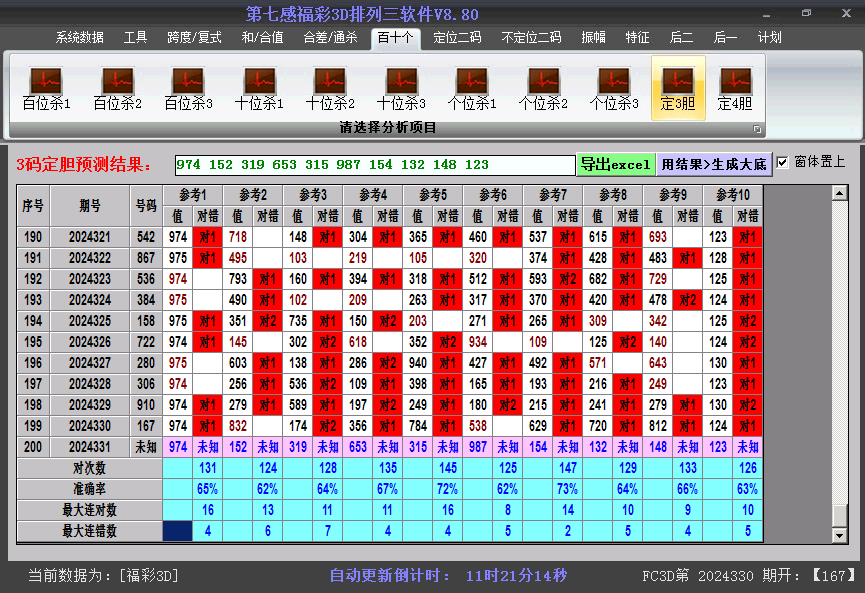865x593 pixels.
Task: Click the table scrollbar down arrow
Action: pyautogui.click(x=840, y=535)
